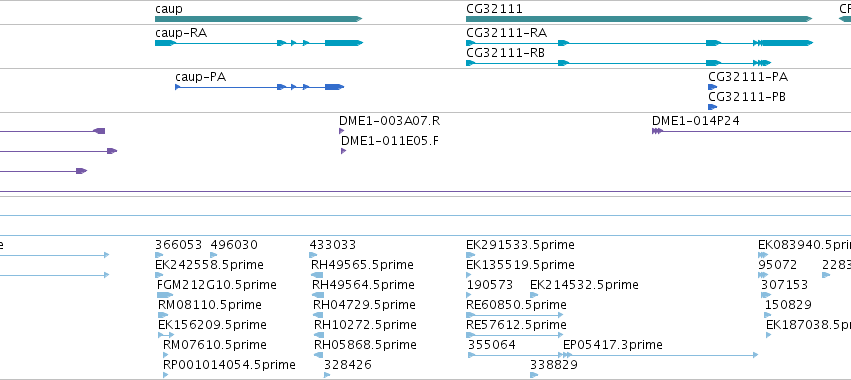Click the caup-RA transcript label
The width and height of the screenshot is (851, 380).
181,33
